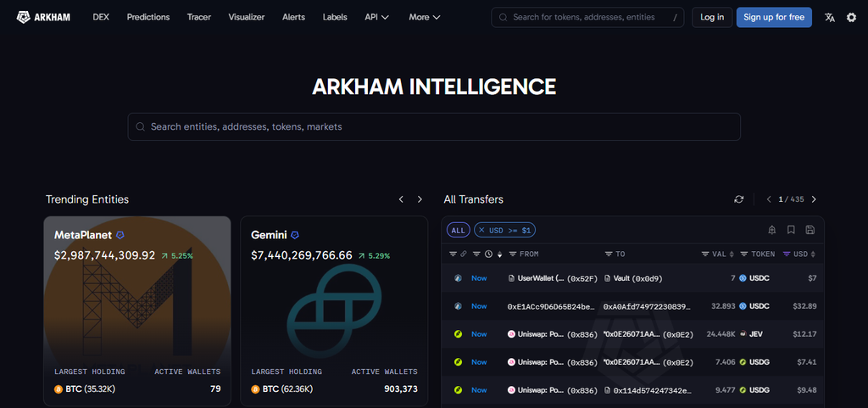This screenshot has height=408, width=868.
Task: Open the Alerts nav item
Action: pyautogui.click(x=293, y=17)
